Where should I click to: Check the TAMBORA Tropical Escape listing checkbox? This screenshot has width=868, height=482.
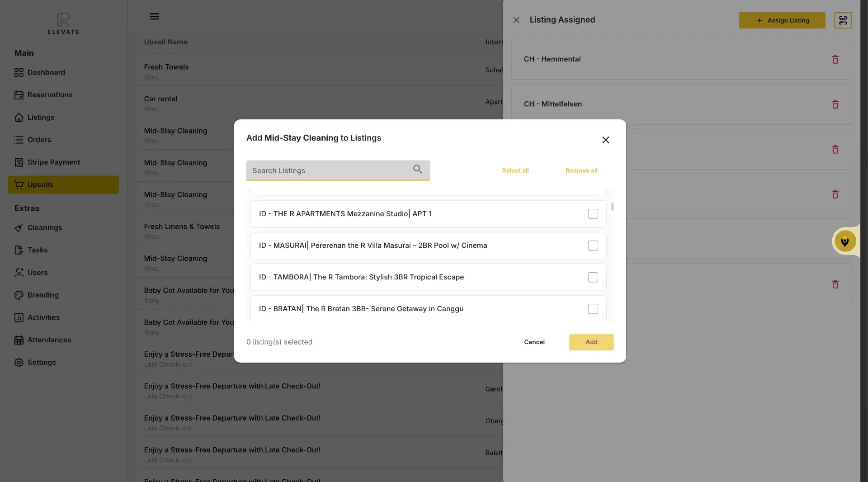tap(593, 277)
